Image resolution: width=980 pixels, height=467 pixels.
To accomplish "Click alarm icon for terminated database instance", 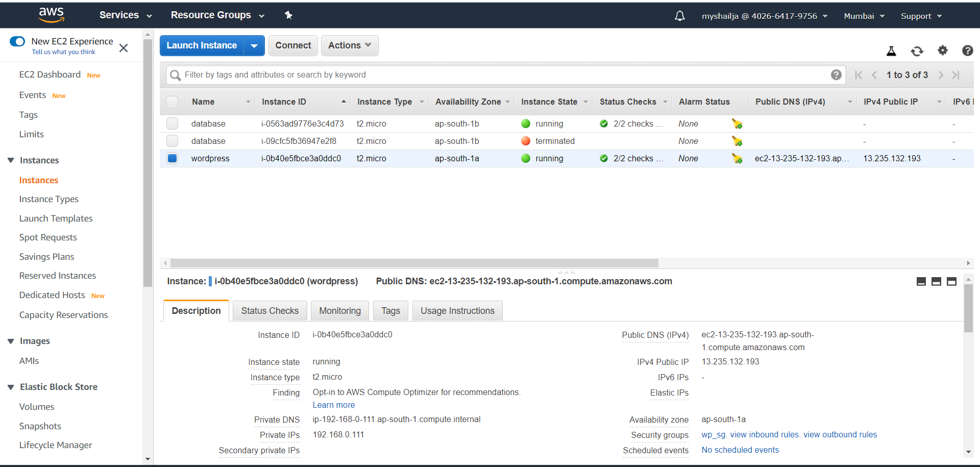I will tap(737, 141).
